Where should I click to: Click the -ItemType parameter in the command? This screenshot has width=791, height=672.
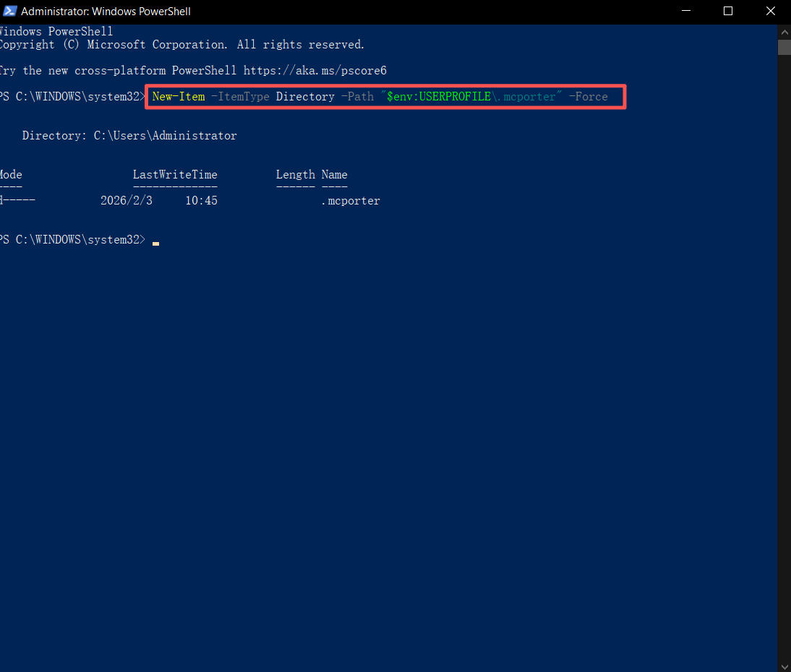(240, 97)
